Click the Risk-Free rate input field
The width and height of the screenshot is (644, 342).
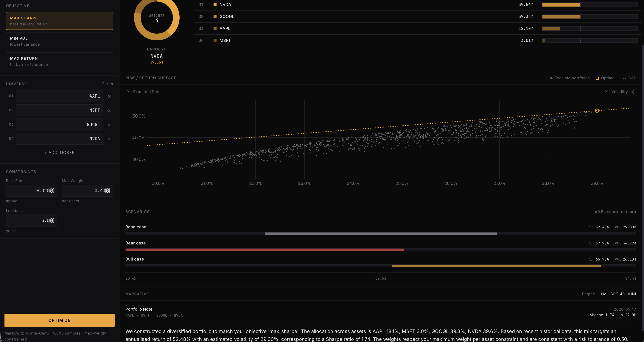32,191
